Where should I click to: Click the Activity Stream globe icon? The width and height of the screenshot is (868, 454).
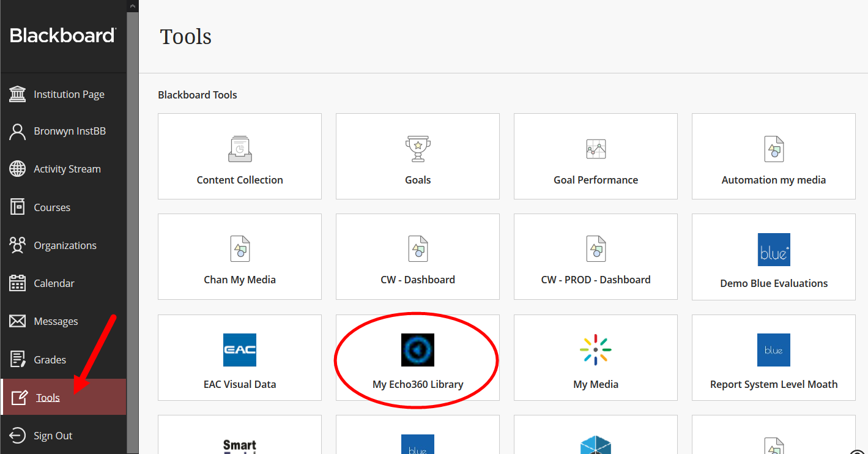(18, 169)
